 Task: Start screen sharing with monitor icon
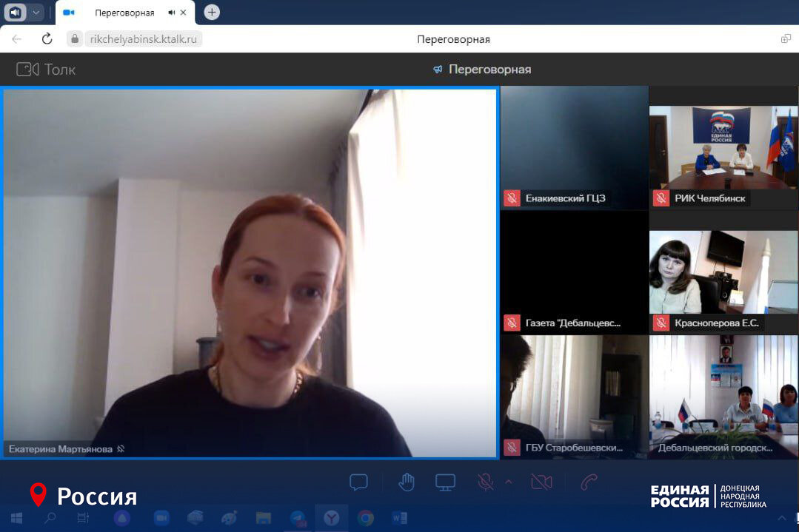pyautogui.click(x=445, y=482)
